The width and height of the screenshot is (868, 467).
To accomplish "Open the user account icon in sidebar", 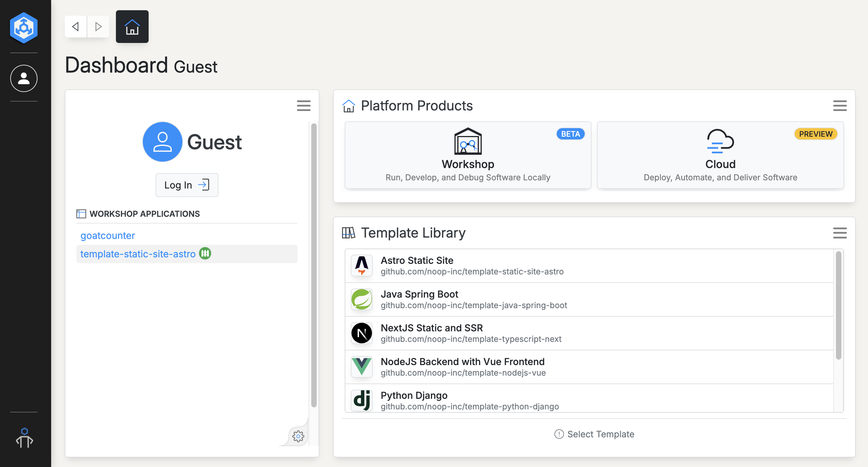I will (24, 78).
